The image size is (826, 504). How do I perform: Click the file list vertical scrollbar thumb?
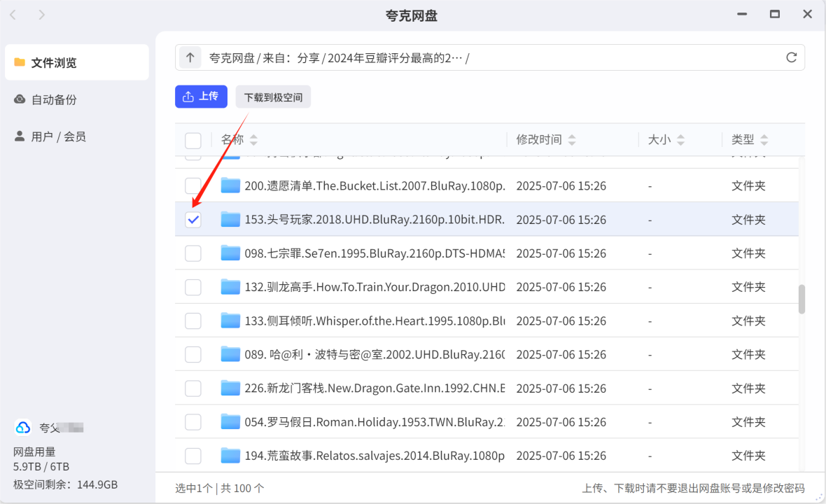[x=801, y=299]
